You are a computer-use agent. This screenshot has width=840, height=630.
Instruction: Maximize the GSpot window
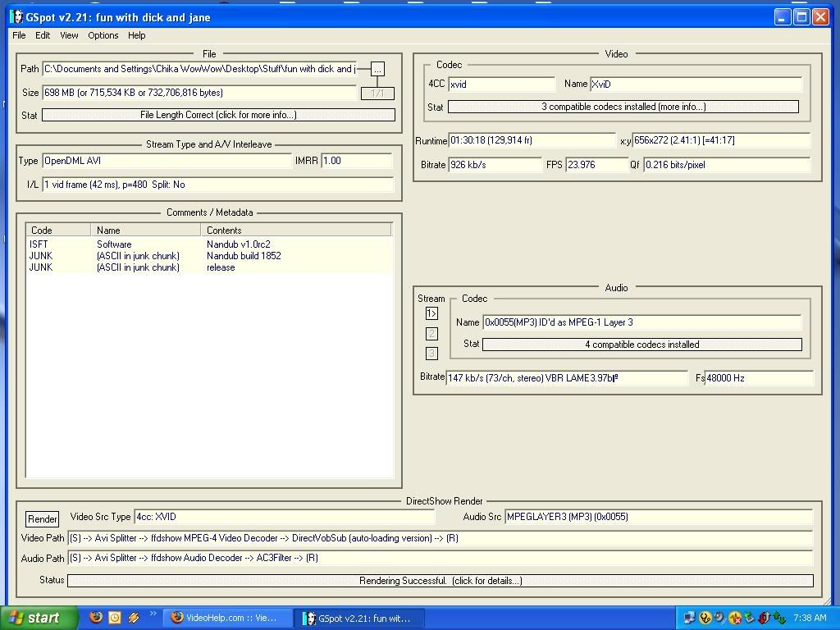click(801, 17)
